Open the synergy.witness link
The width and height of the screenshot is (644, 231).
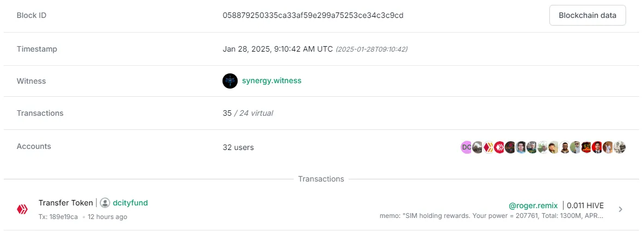271,81
